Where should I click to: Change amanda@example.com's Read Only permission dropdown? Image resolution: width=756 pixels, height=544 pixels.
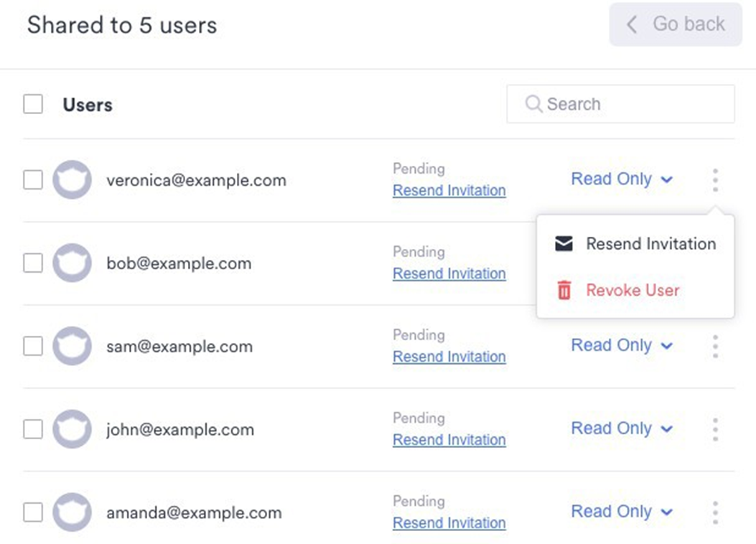pyautogui.click(x=622, y=512)
